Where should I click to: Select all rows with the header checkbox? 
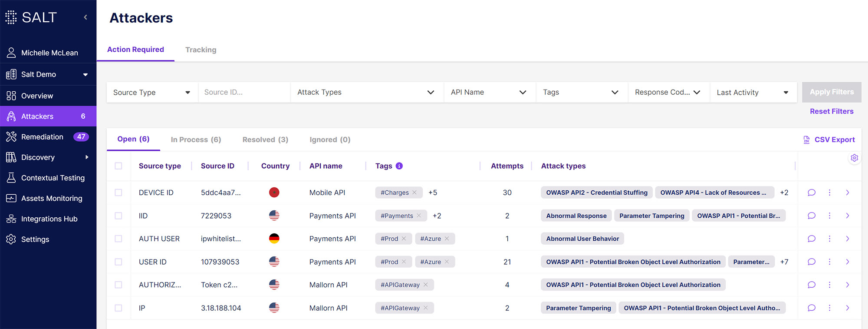118,166
